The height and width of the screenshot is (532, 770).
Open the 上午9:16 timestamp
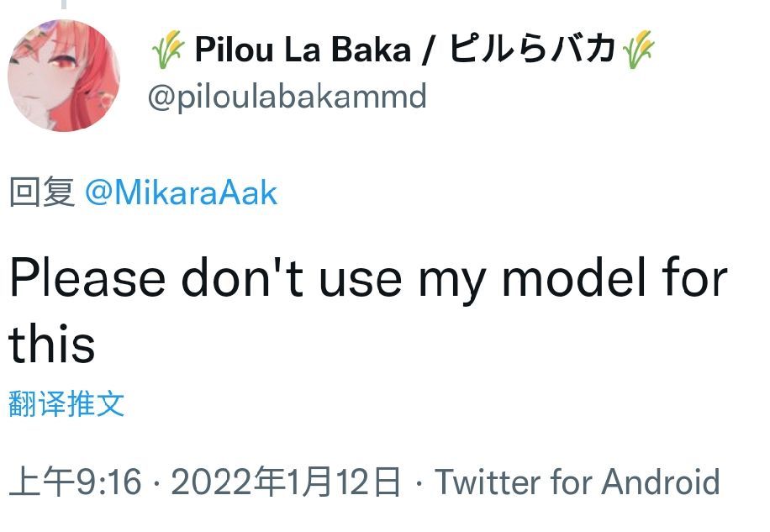(76, 482)
